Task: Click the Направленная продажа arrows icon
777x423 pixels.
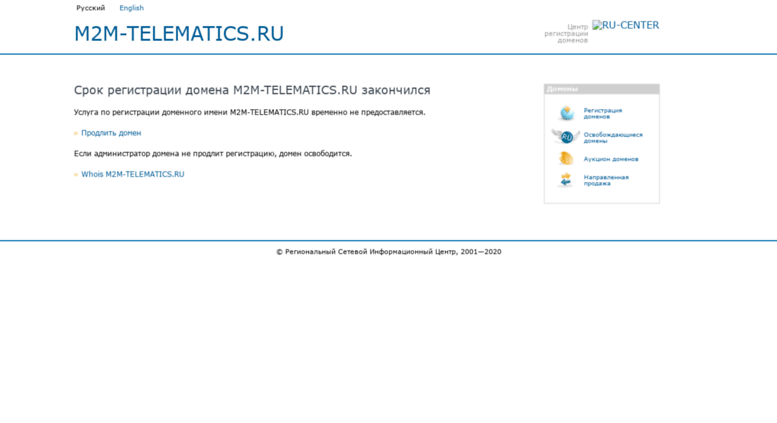Action: click(x=565, y=180)
